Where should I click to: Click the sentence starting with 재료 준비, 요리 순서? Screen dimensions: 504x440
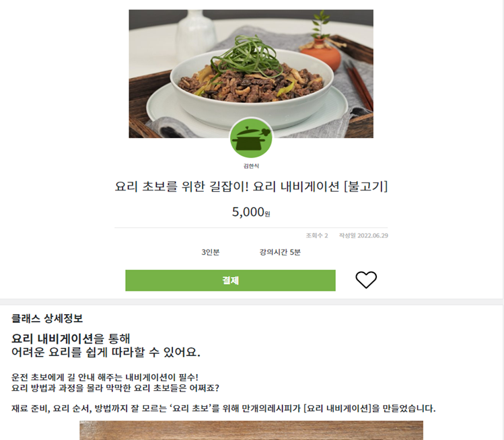223,408
